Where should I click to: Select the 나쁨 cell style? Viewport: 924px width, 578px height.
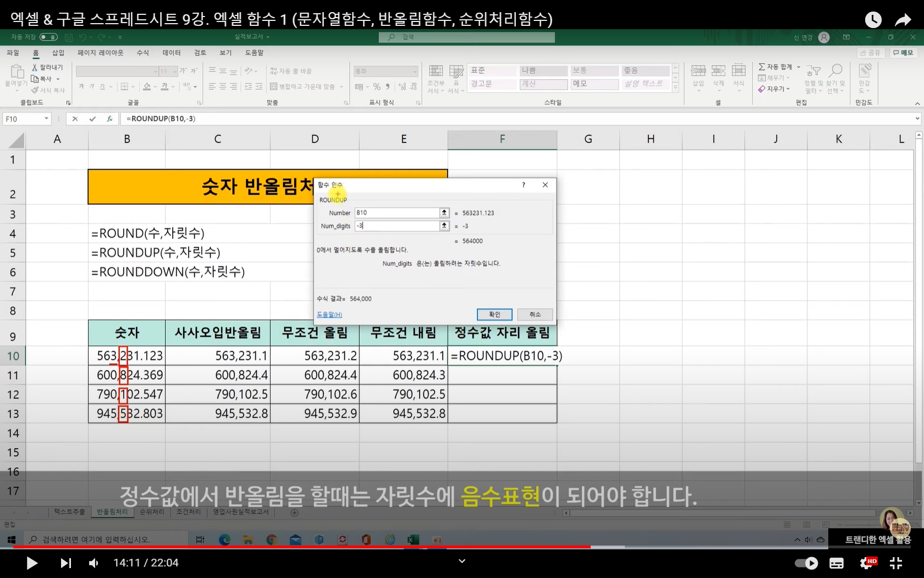click(x=543, y=70)
